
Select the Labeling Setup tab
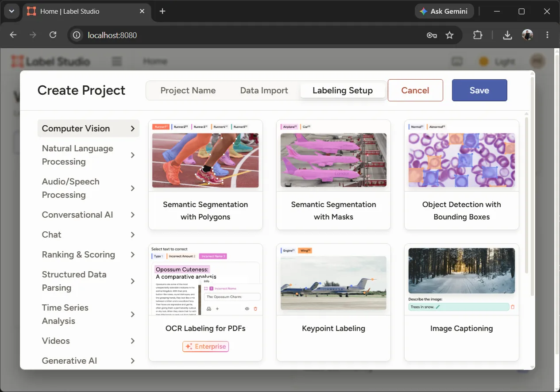point(343,90)
